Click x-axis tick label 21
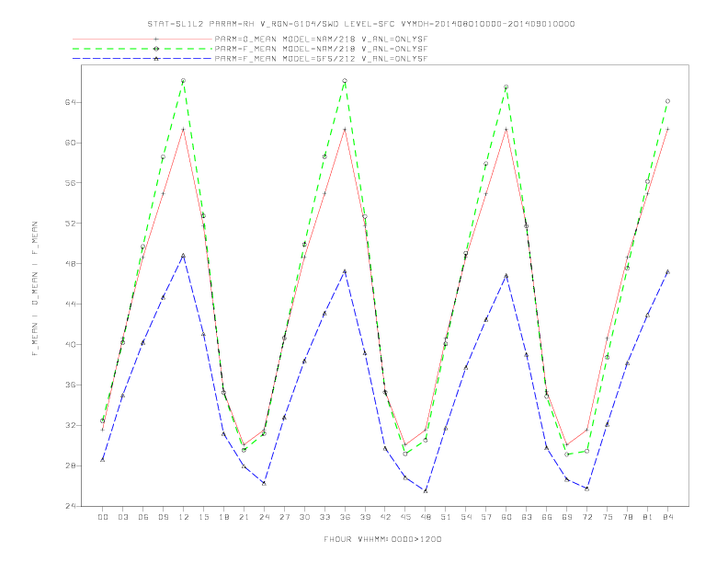The width and height of the screenshot is (728, 563). (x=244, y=517)
